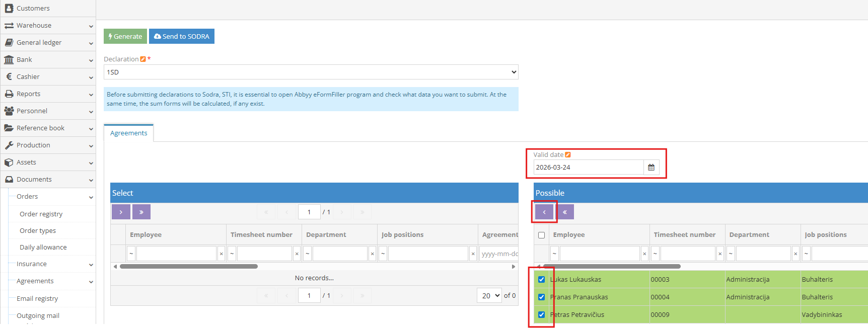
Task: Switch to the Agreements tab
Action: [x=128, y=133]
